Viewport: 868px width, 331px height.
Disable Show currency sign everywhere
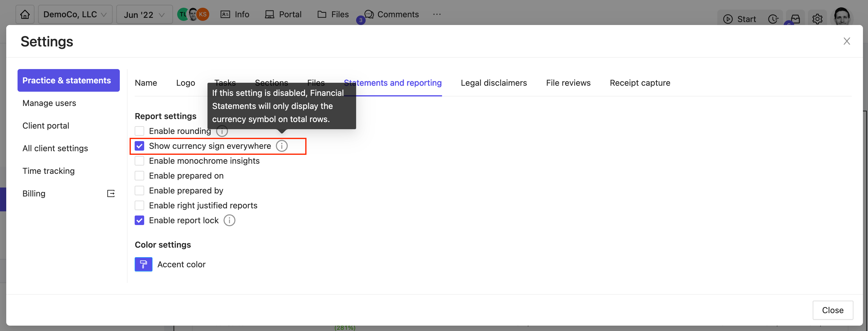[x=139, y=146]
